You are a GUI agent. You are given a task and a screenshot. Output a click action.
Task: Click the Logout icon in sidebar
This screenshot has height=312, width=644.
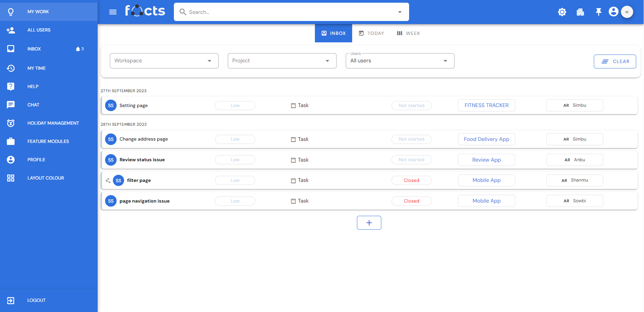[11, 300]
